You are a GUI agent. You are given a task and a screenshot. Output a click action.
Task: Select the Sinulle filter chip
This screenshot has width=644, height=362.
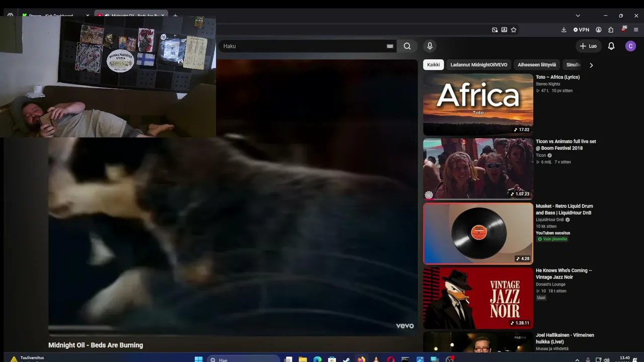point(573,65)
